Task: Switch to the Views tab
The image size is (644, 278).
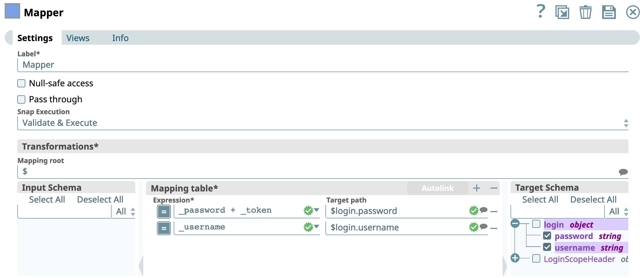Action: (78, 38)
